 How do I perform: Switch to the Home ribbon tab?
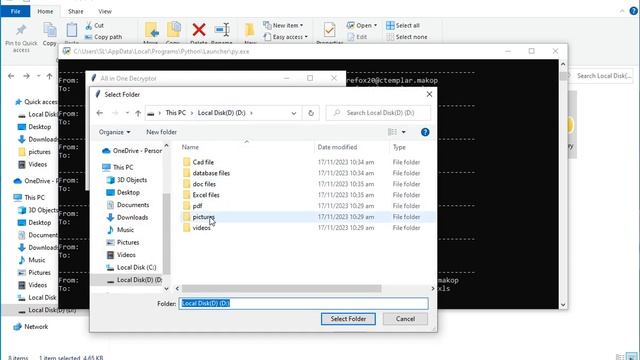45,11
